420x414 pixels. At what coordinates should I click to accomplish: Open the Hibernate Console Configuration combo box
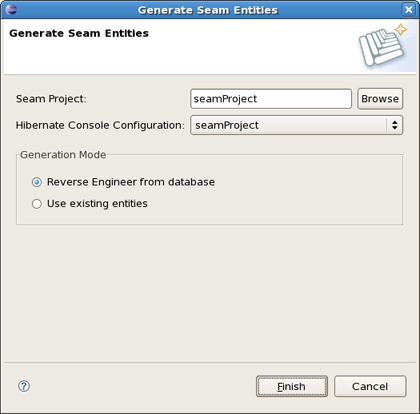[x=296, y=125]
